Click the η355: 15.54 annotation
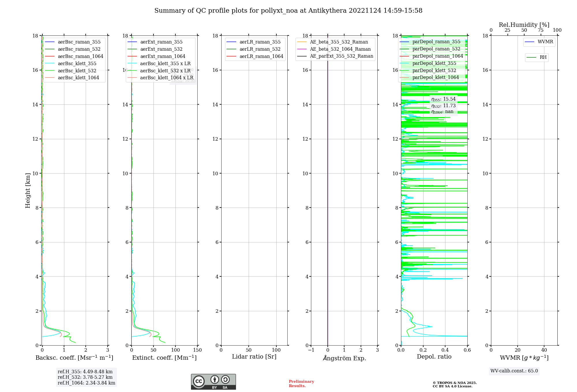 [x=443, y=99]
